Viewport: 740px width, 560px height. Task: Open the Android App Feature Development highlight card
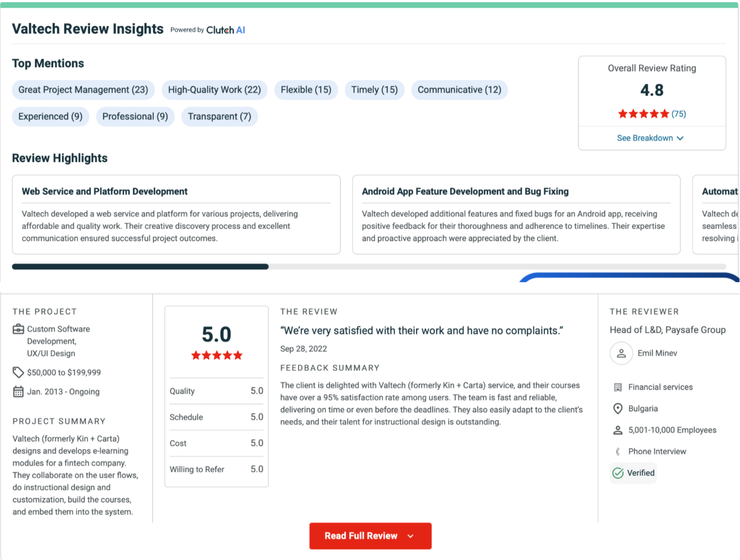516,214
